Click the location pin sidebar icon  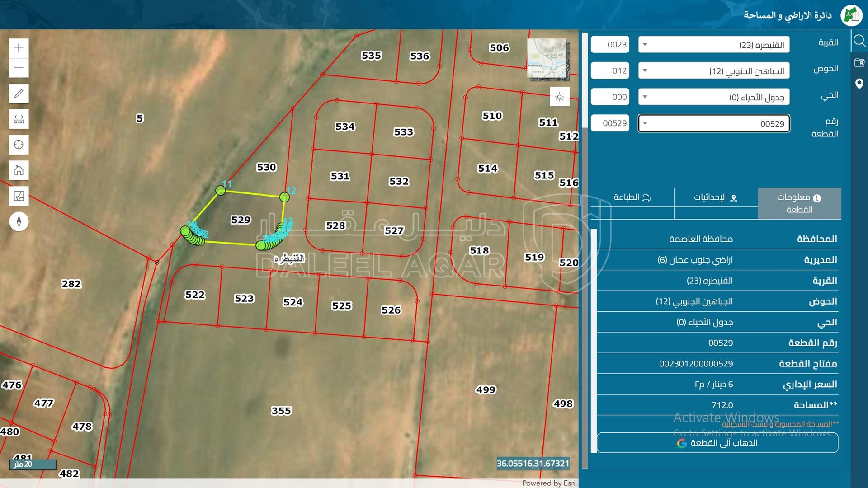[859, 84]
